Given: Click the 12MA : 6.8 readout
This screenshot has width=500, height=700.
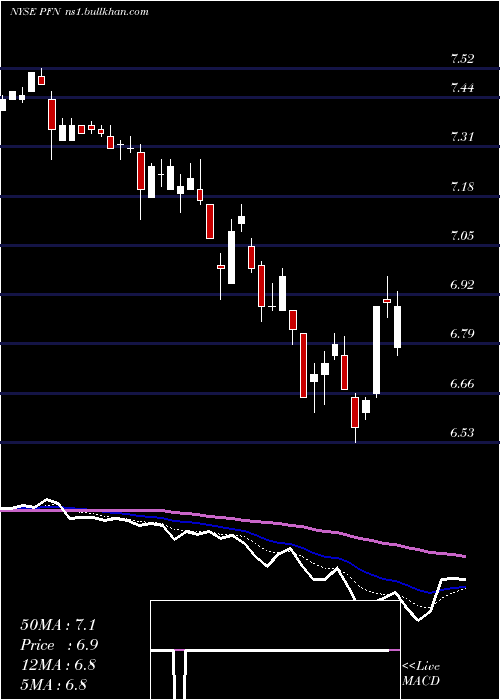Looking at the screenshot, I should (58, 665).
